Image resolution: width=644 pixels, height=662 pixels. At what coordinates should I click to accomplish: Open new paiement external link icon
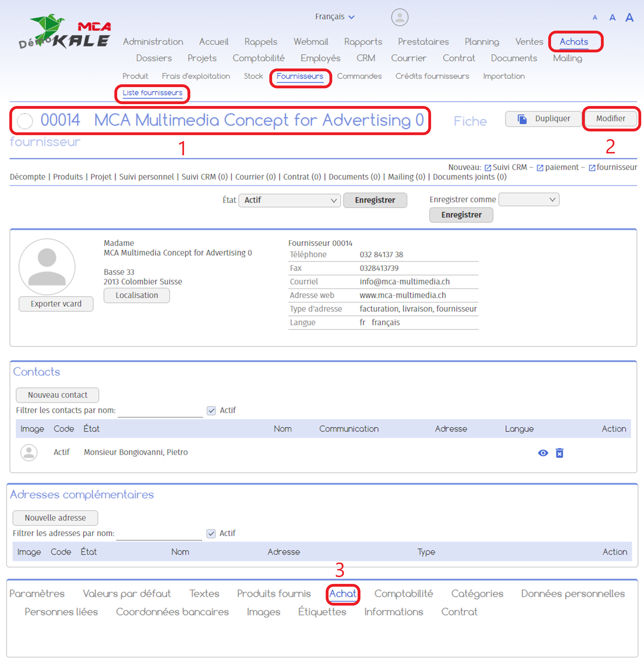540,168
